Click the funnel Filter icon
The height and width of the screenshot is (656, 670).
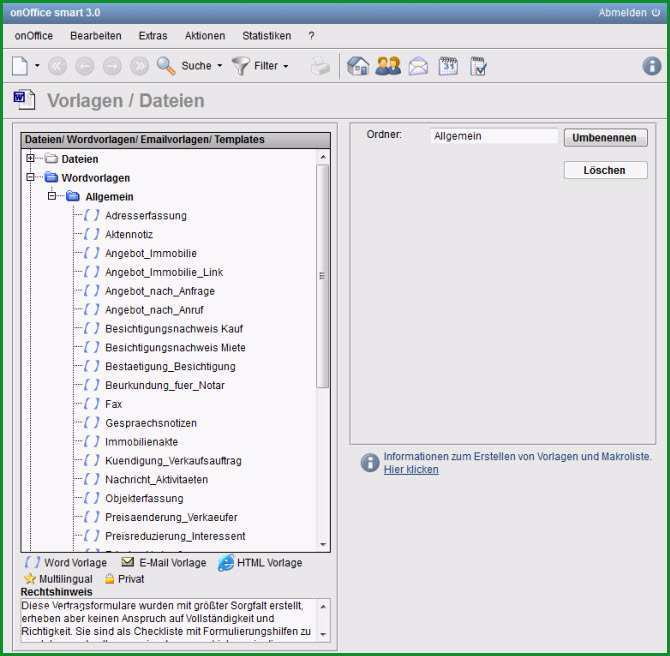pos(240,66)
